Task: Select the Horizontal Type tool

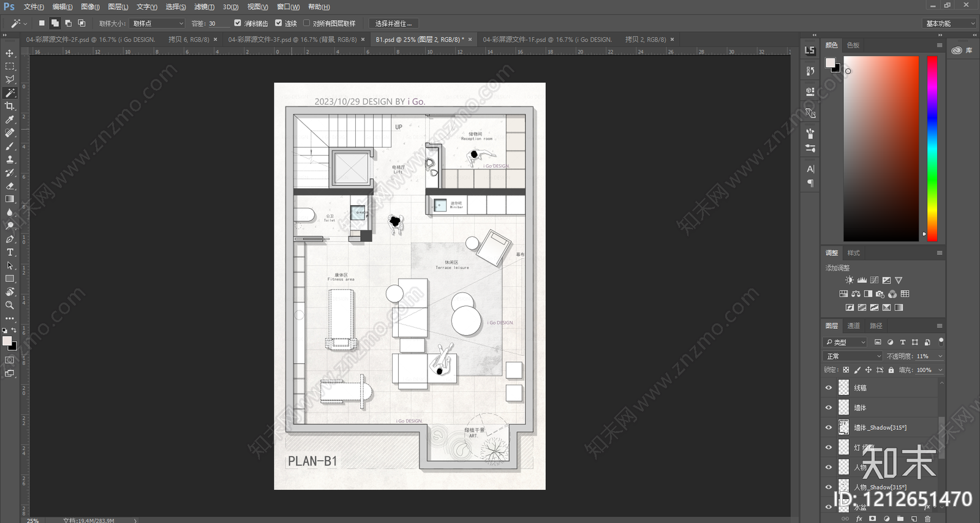Action: pyautogui.click(x=10, y=252)
